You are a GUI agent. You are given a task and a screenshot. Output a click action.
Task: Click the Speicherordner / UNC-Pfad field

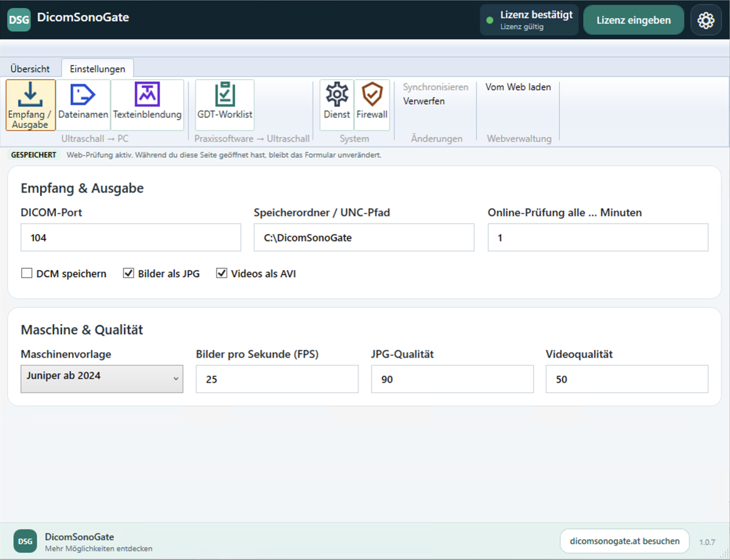(364, 237)
